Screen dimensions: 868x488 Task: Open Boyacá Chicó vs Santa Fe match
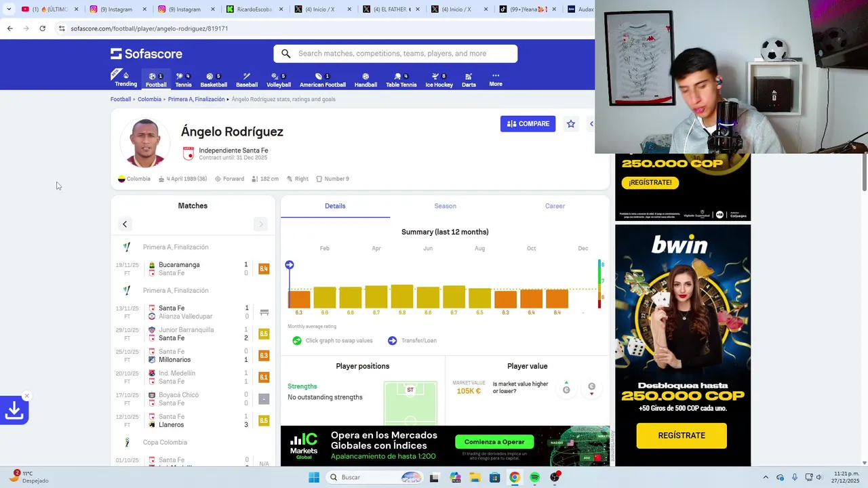[x=193, y=399]
